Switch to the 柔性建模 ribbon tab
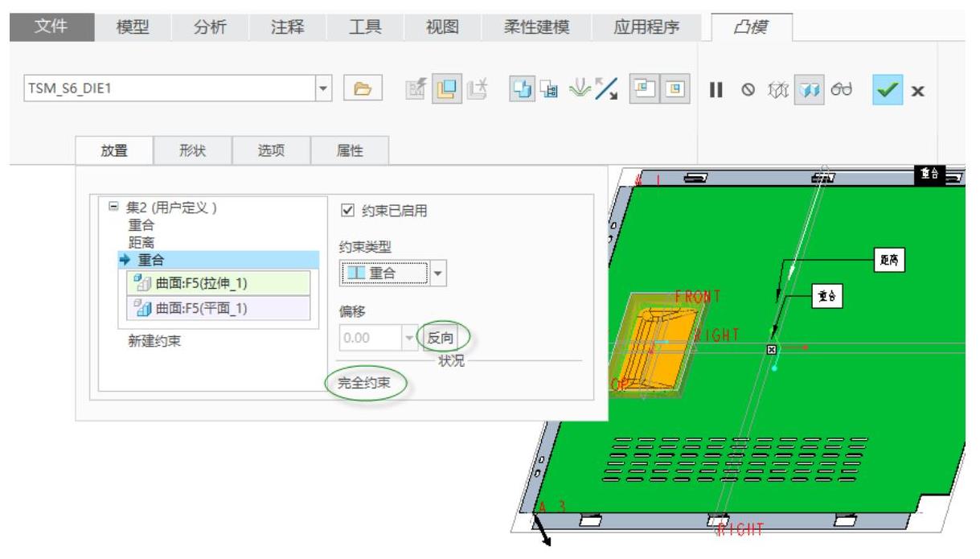 (535, 27)
